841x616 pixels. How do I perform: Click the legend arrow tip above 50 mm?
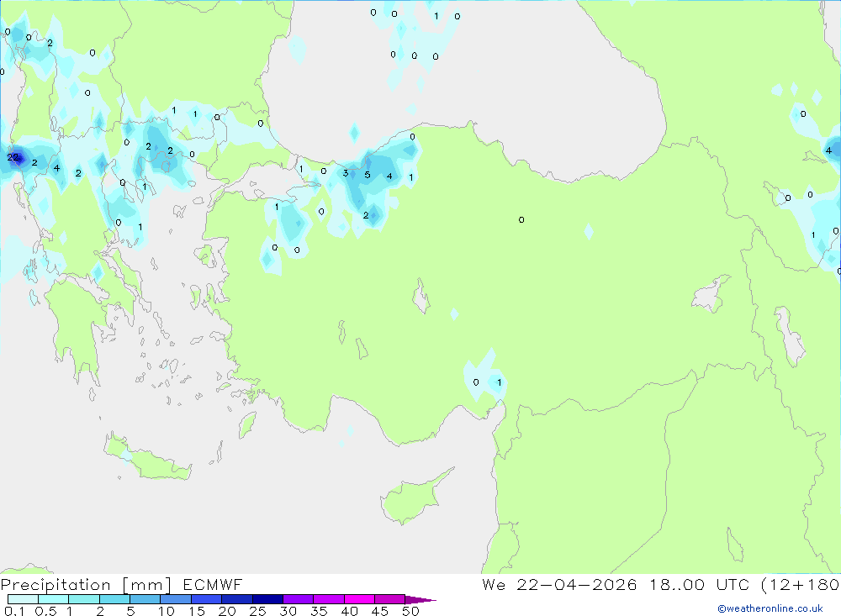click(420, 600)
